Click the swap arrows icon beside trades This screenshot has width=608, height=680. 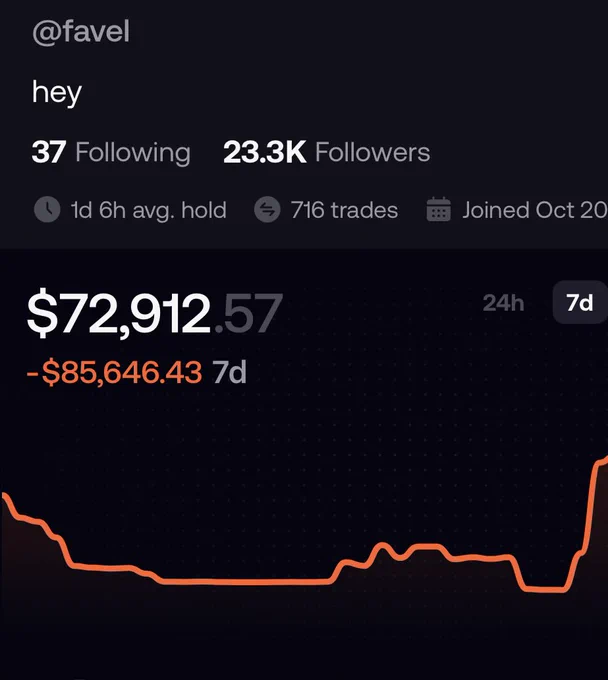coord(267,210)
